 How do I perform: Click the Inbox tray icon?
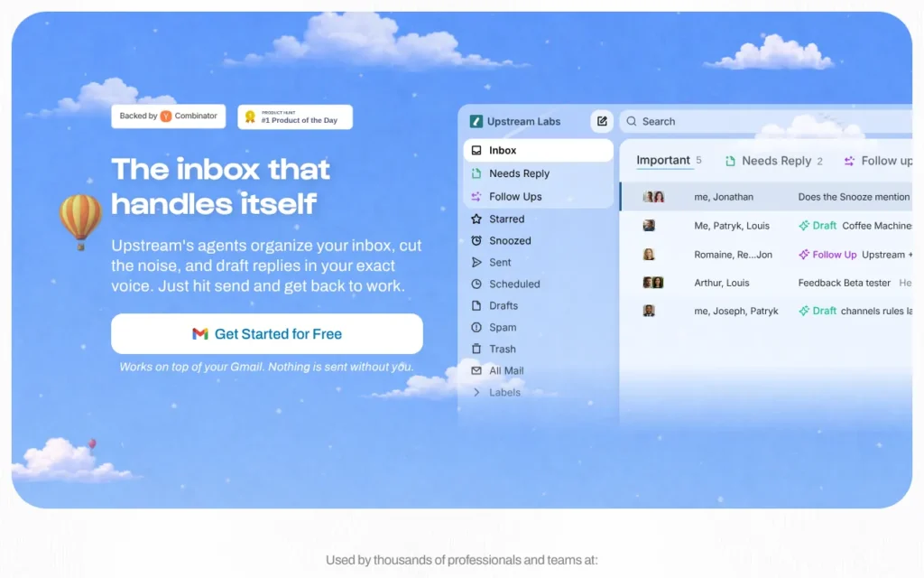476,151
